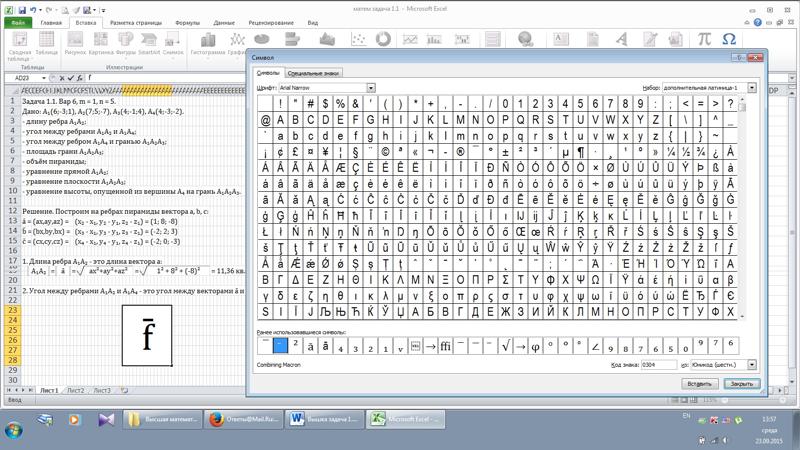Click the SmartArt icon

coord(149,43)
